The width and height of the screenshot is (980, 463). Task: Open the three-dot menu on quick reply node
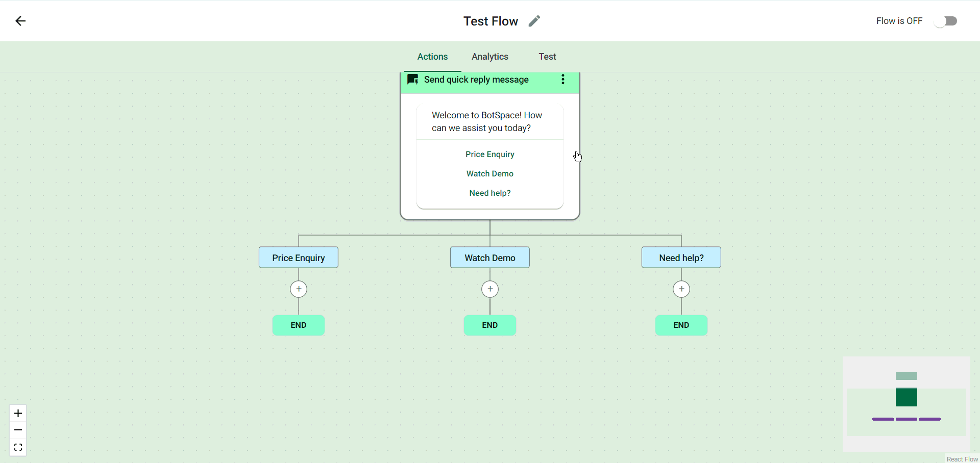tap(562, 80)
